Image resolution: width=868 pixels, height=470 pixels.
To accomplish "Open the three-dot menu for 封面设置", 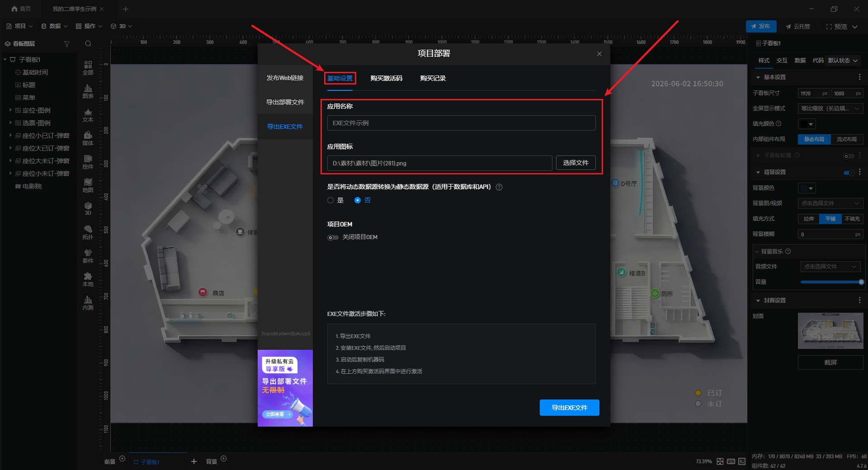I will 860,301.
